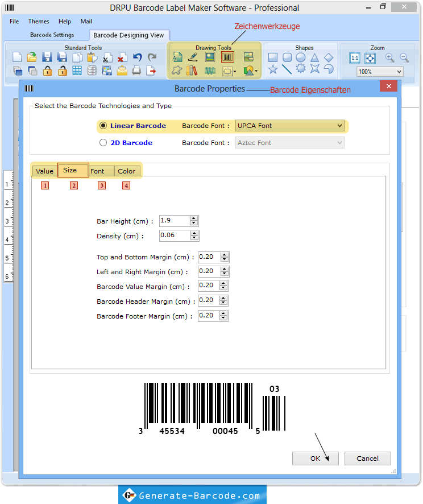Click the Fit to window zoom icon
Viewport: 423px width, 504px height.
[x=370, y=58]
